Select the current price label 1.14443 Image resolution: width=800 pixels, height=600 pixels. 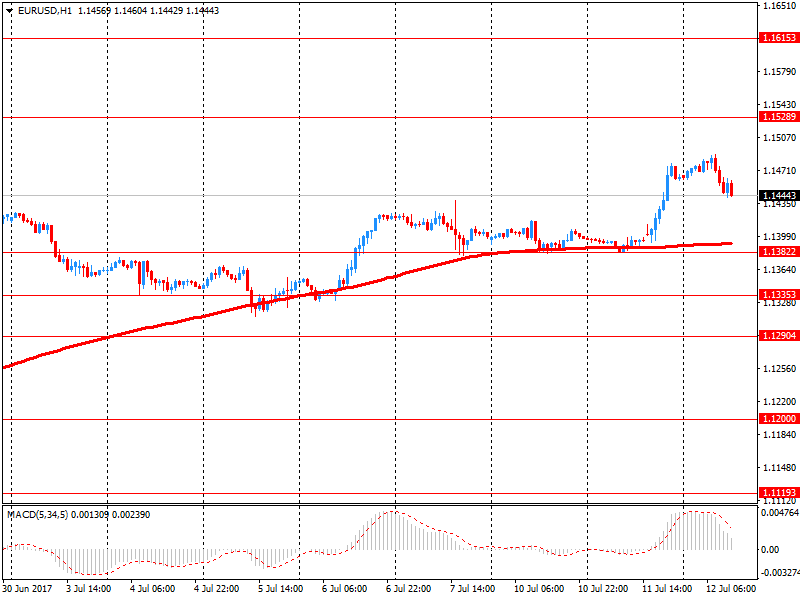[x=779, y=196]
